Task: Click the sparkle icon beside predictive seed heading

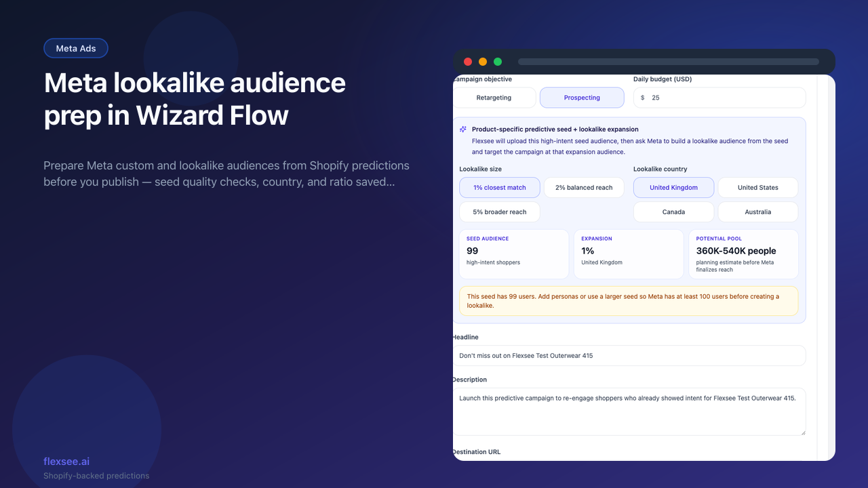Action: point(463,129)
